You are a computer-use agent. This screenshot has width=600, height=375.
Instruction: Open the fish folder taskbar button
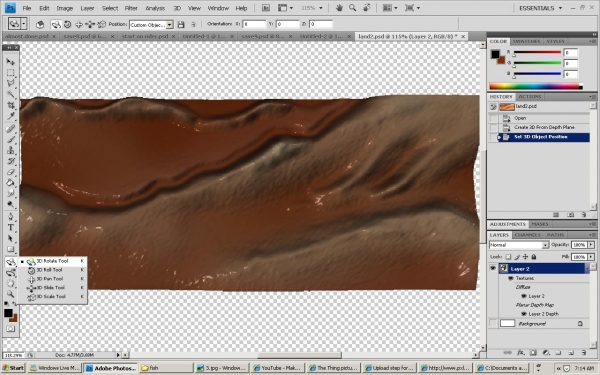tap(166, 368)
